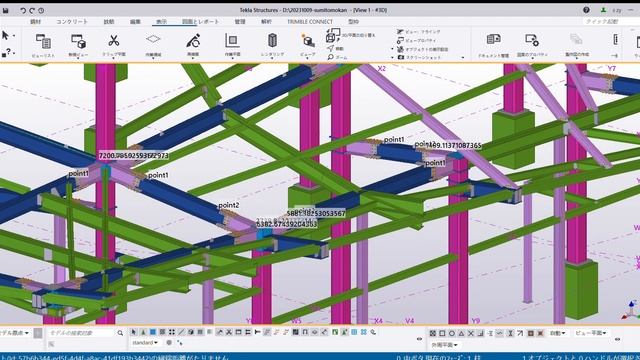
Task: Click the モデルの検索対象 search field
Action: tap(81, 333)
